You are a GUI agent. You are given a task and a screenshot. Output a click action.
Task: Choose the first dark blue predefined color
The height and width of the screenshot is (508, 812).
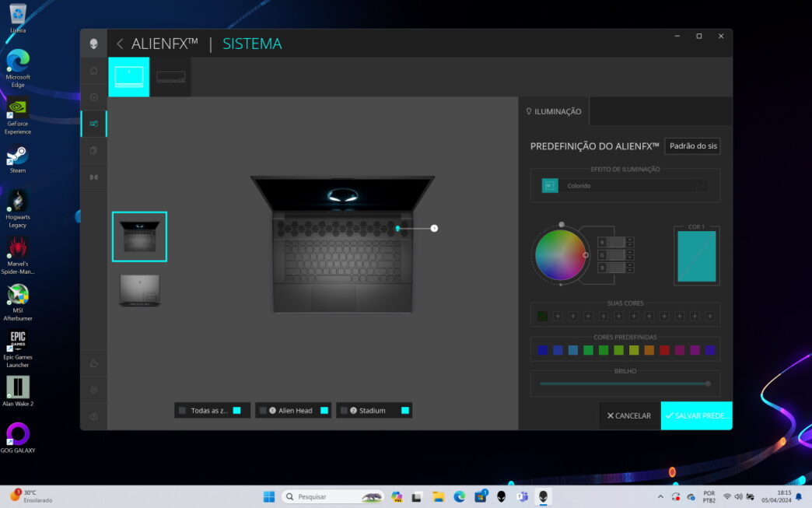coord(542,351)
